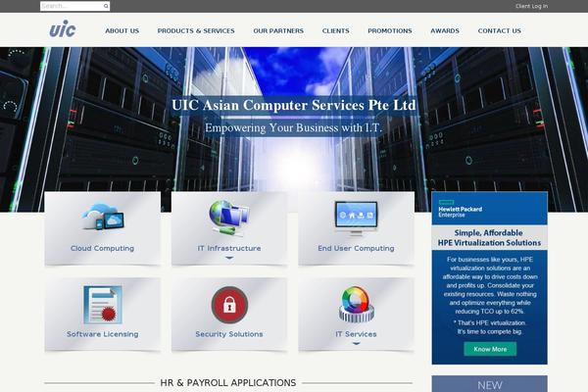Screen dimensions: 588x392
Task: Click the HR & Payroll Applications heading
Action: 228,383
